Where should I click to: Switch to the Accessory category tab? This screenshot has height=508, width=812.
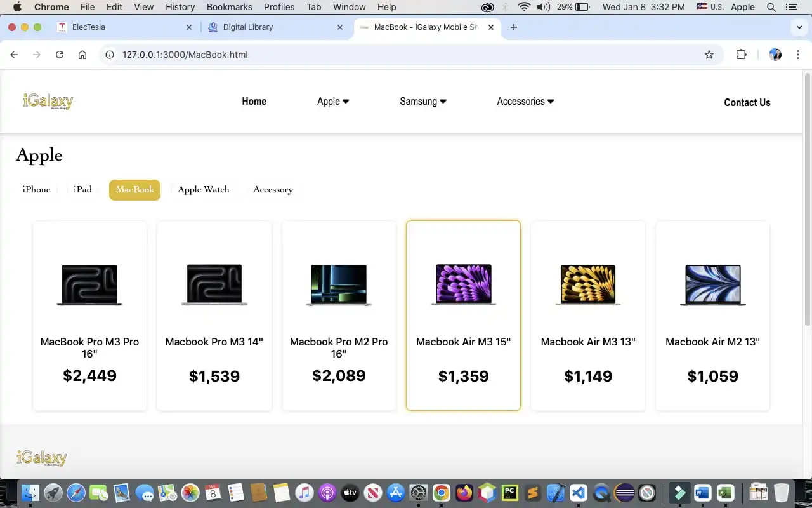pyautogui.click(x=273, y=189)
